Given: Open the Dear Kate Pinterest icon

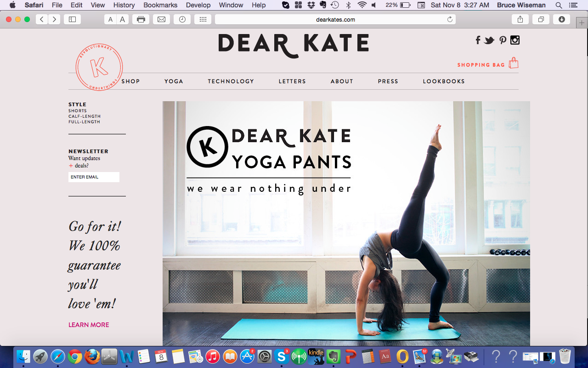Looking at the screenshot, I should 503,40.
